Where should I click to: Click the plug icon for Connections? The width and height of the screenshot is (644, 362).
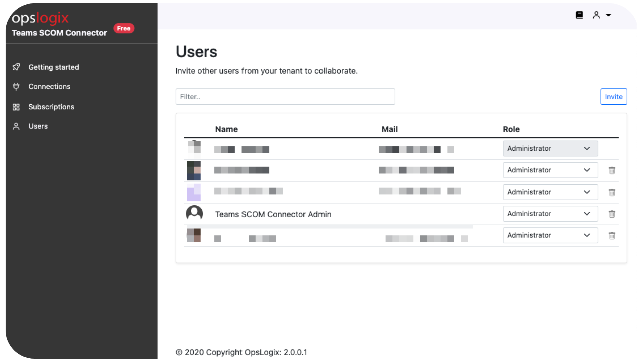tap(16, 87)
